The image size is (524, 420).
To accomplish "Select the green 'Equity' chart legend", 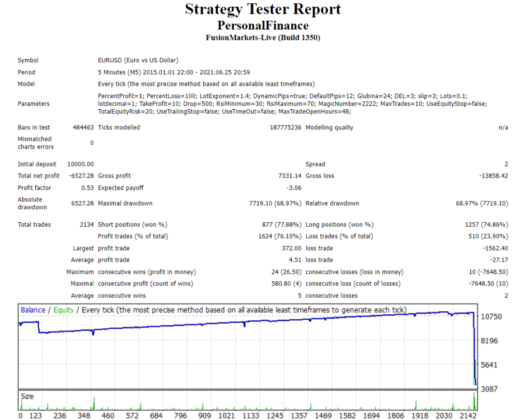I will coord(63,310).
